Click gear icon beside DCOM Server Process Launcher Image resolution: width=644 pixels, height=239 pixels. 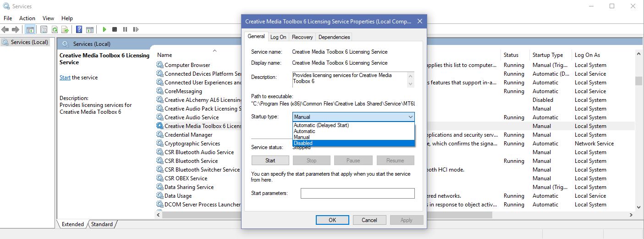click(x=160, y=205)
